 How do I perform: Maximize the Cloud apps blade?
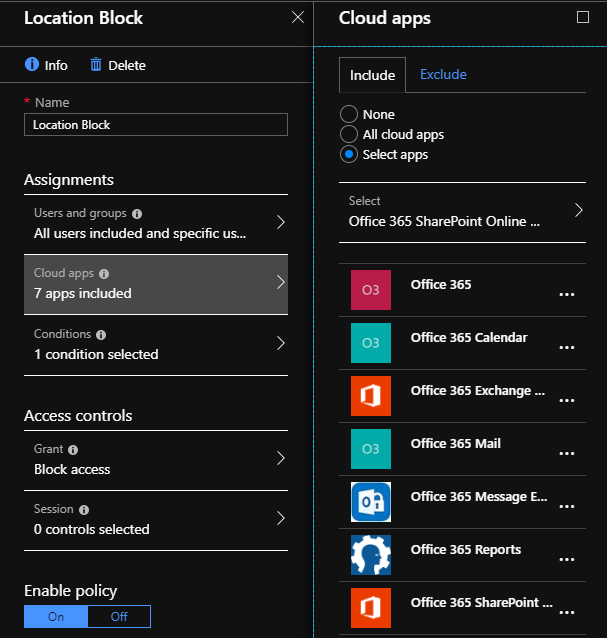point(583,17)
